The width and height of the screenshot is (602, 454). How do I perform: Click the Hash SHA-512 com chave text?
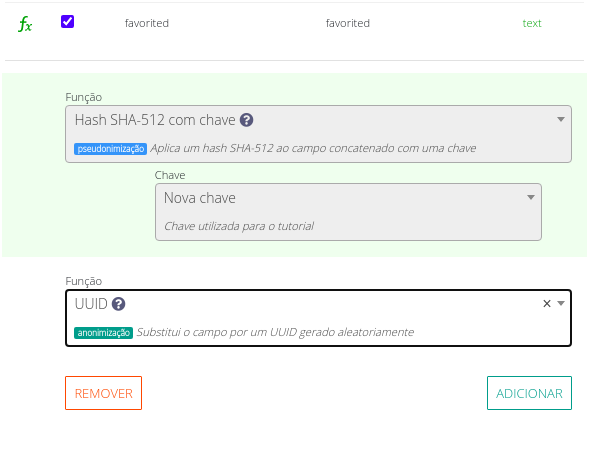[155, 120]
